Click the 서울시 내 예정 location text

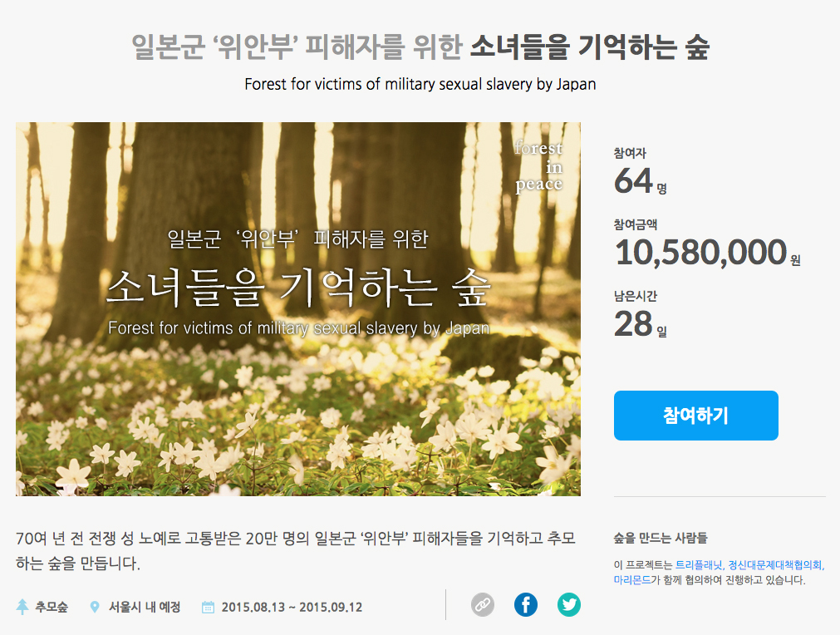(x=145, y=607)
